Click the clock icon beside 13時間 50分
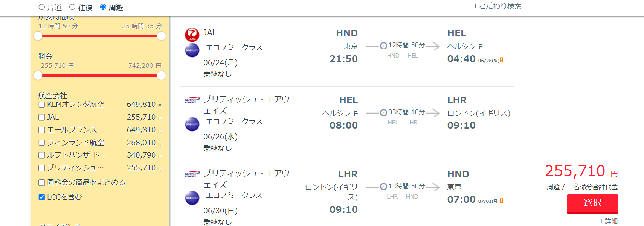This screenshot has height=226, width=644. tap(383, 187)
